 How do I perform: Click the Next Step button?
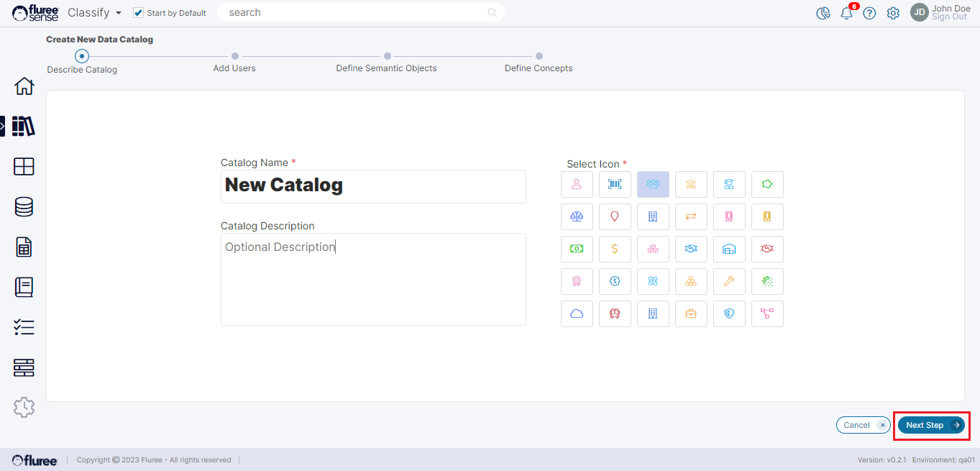point(932,425)
